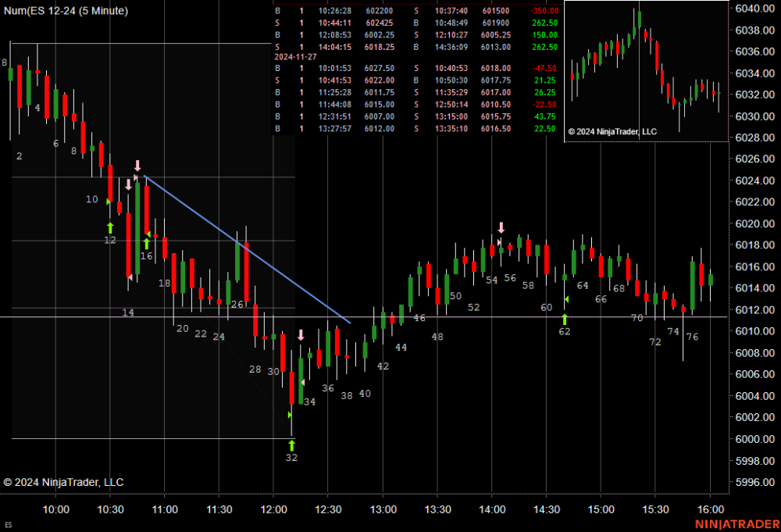Click the 13:27:57 entry time in trade list
Screen dimensions: 781x532
tap(335, 129)
